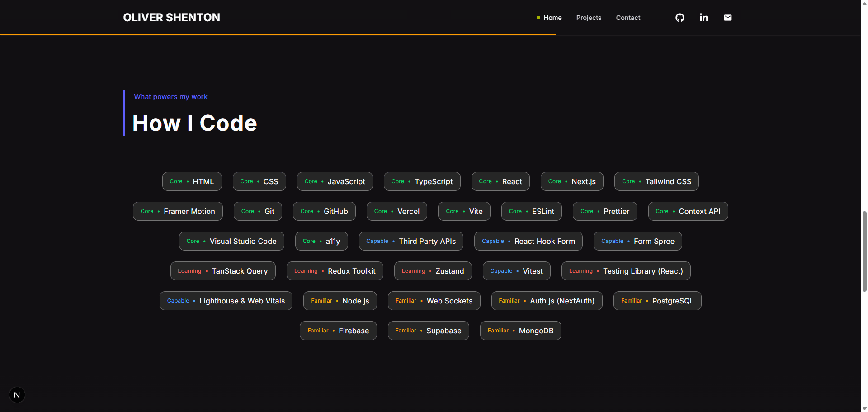Click the Git skill chip
Screen dimensions: 868x412
coord(258,211)
